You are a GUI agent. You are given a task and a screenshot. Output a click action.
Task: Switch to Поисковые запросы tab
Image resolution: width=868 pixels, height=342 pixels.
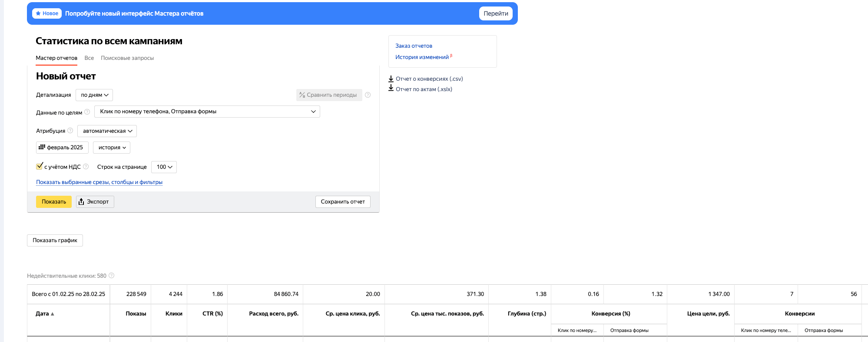coord(127,58)
